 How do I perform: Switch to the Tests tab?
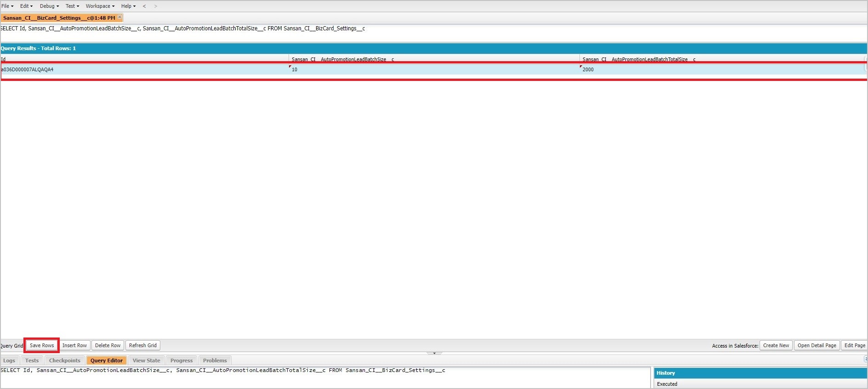tap(32, 360)
